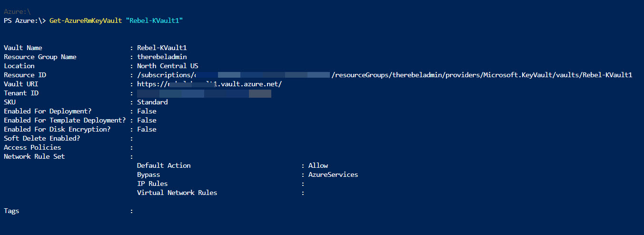Click the Bypass value AzureServices

333,174
